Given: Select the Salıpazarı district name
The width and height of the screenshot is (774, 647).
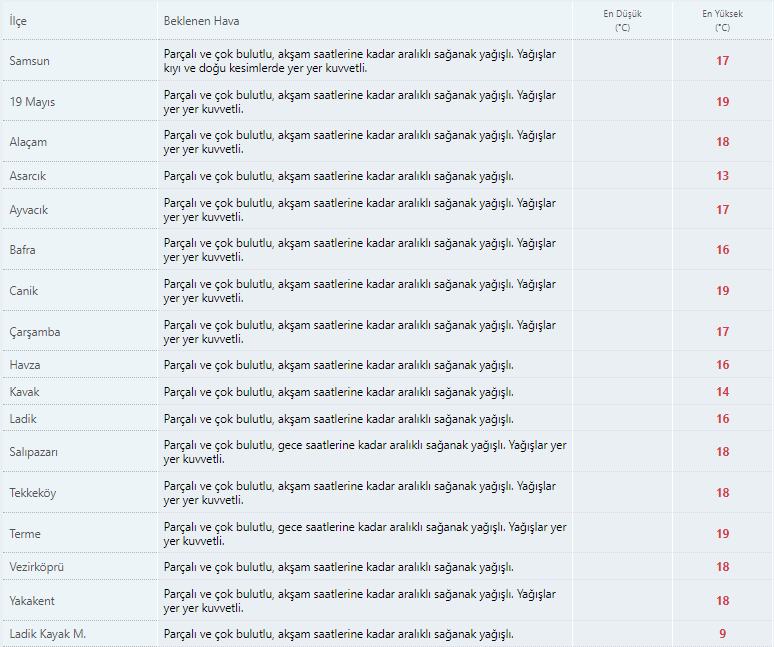Looking at the screenshot, I should click(34, 452).
